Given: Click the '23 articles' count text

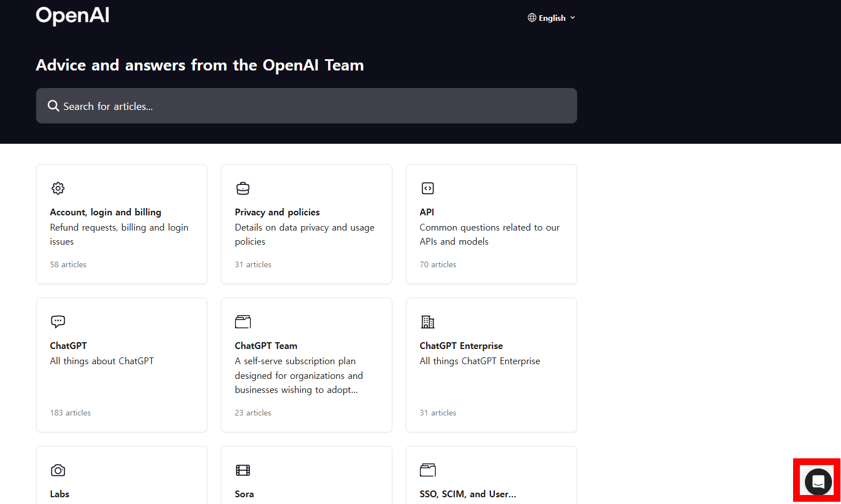Looking at the screenshot, I should [253, 413].
